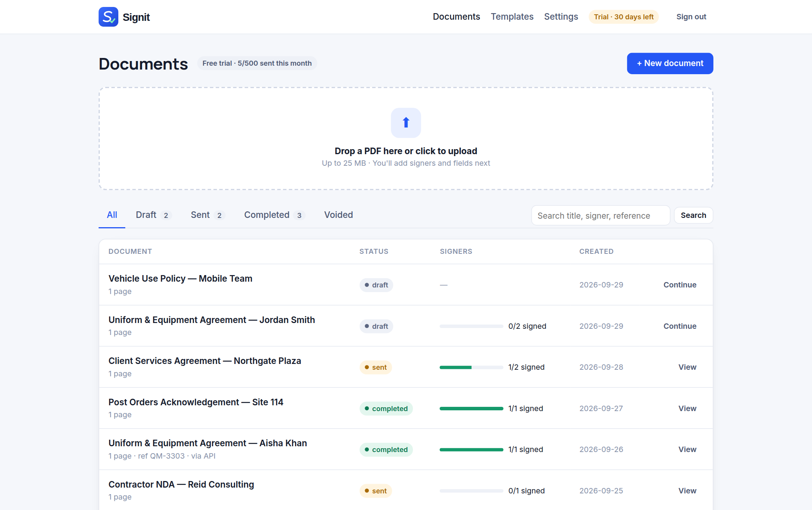
Task: Click the Aisha Khan 1/1 signed progress bar
Action: 471,450
